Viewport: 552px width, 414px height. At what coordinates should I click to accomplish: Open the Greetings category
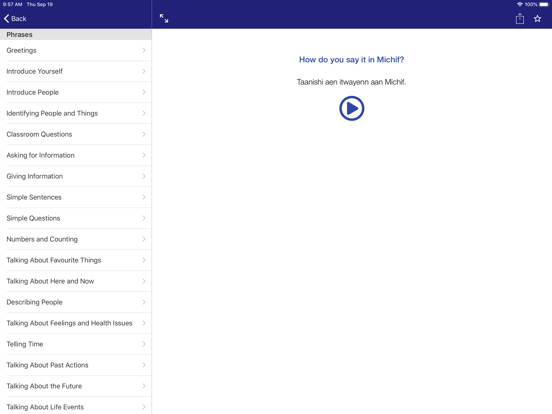tap(76, 50)
